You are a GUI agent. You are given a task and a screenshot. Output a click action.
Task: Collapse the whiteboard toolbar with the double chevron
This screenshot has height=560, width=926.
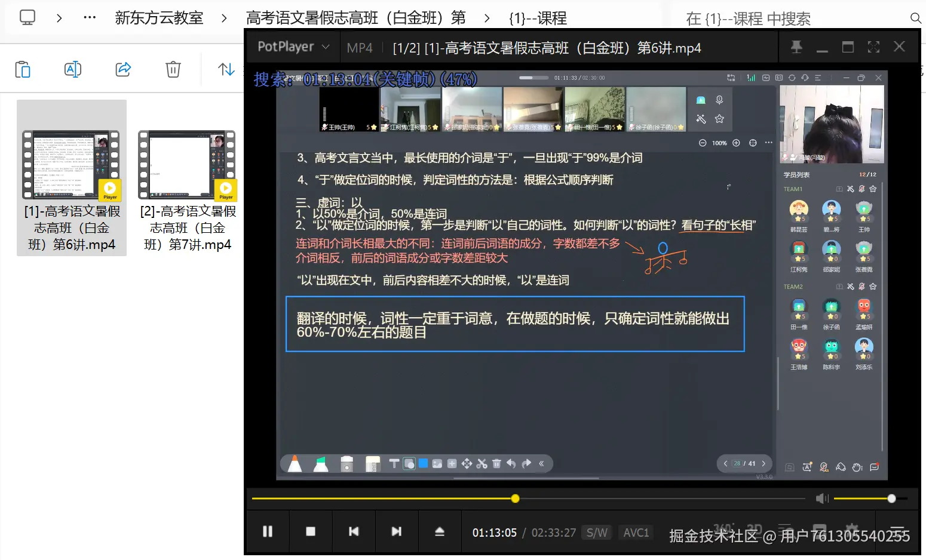[x=541, y=463]
